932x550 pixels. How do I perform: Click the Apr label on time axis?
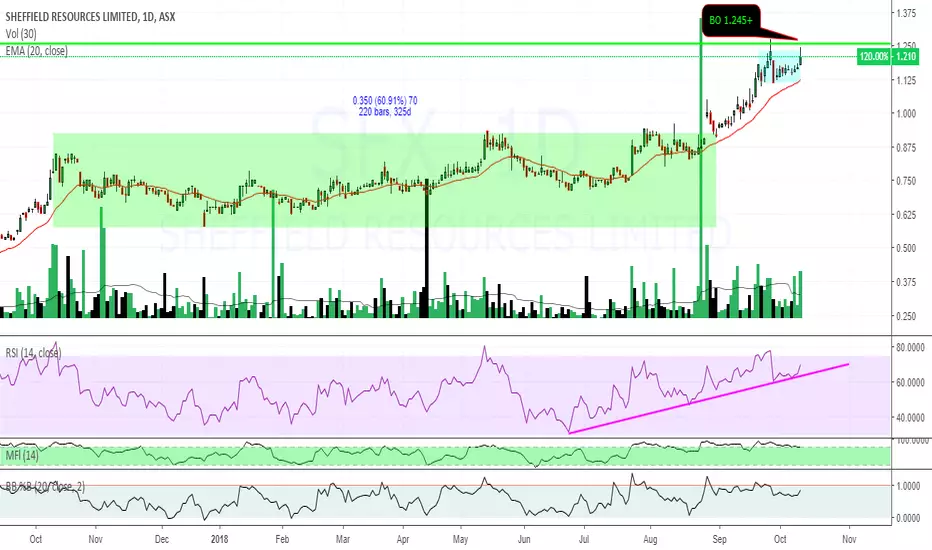[x=403, y=539]
